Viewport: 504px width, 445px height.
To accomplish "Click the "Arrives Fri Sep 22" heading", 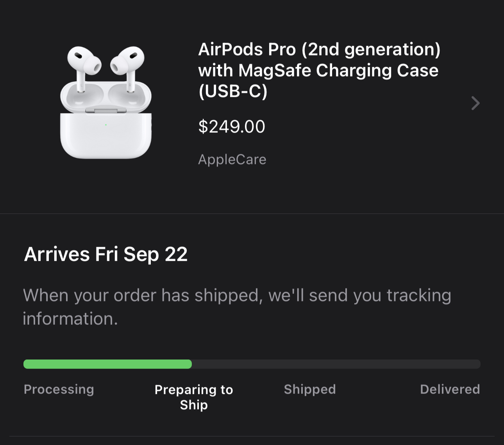I will (x=106, y=255).
